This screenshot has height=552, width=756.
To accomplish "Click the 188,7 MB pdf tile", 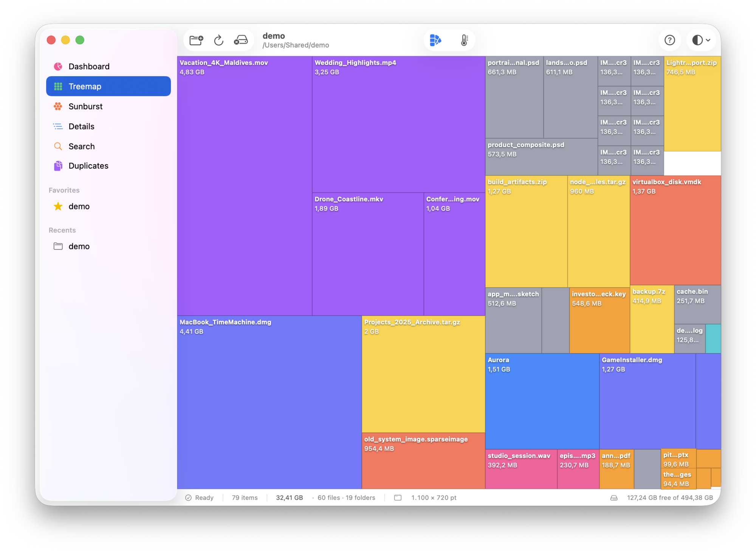I will (x=617, y=469).
